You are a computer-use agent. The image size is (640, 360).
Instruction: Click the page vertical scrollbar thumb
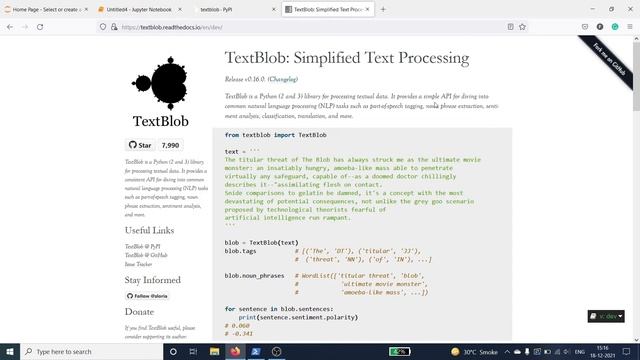click(636, 76)
